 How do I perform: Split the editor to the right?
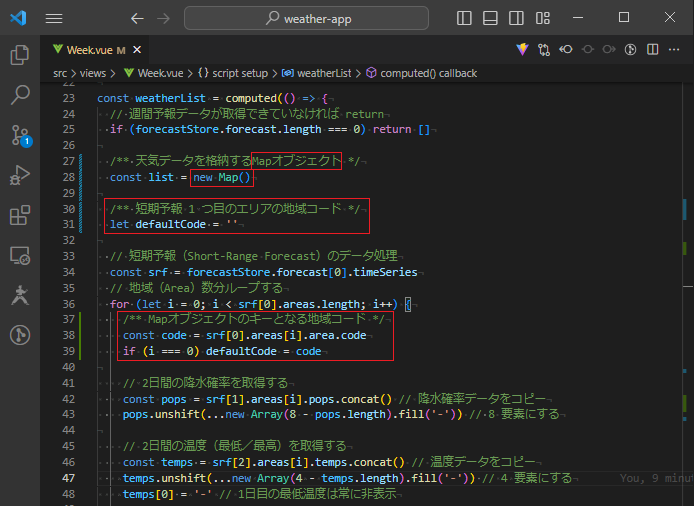tap(652, 49)
